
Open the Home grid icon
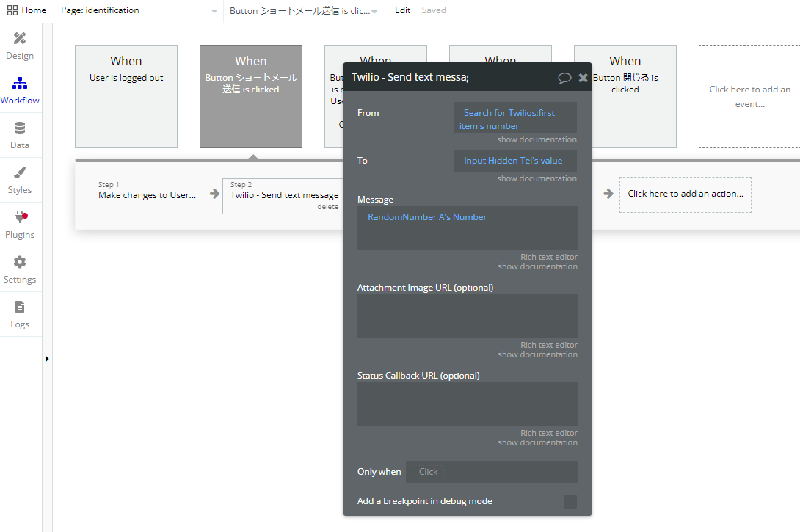tap(12, 10)
